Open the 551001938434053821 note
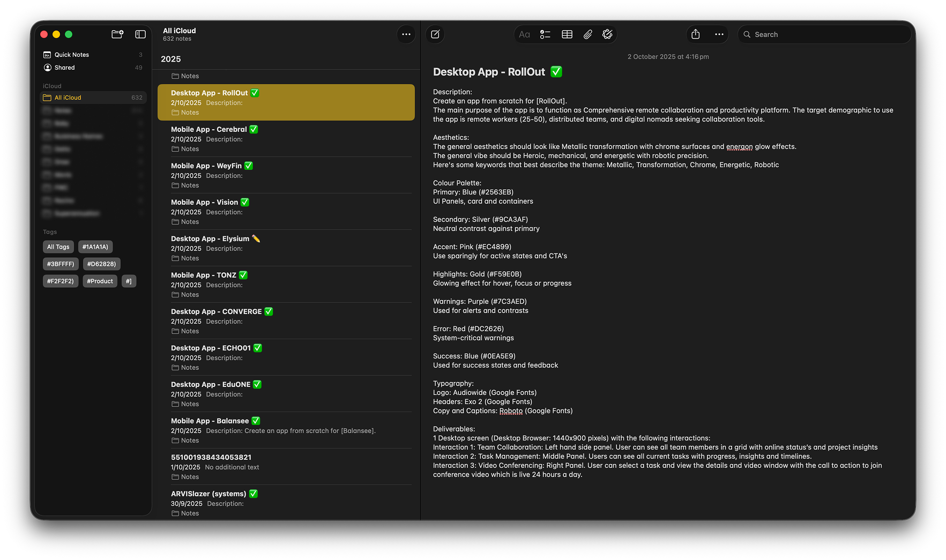Screen dimensions: 946x560 click(x=286, y=467)
